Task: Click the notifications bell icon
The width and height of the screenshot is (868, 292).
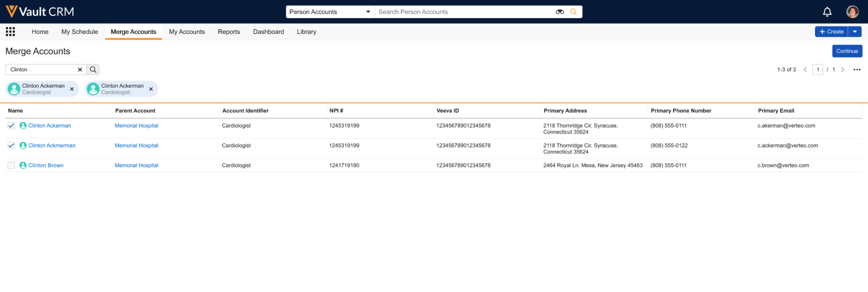Action: [x=827, y=12]
